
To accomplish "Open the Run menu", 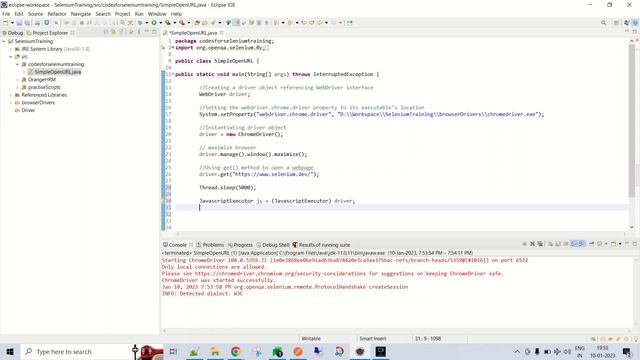I will coord(139,14).
